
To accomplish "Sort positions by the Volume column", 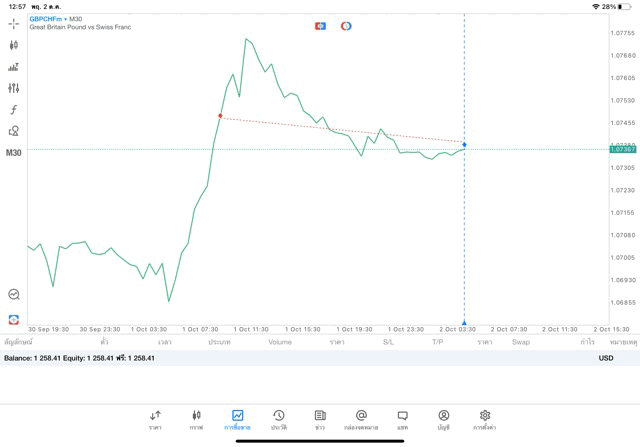I will [280, 342].
